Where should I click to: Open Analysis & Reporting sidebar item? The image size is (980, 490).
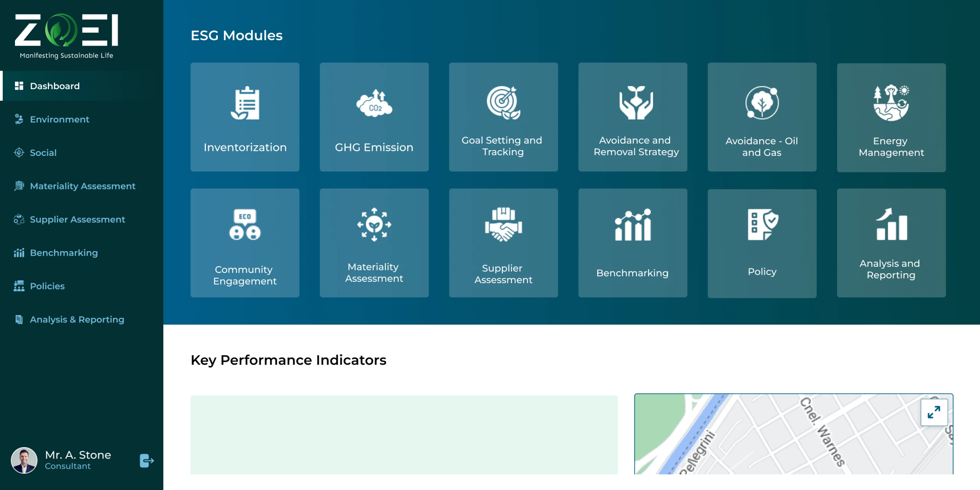click(x=77, y=319)
